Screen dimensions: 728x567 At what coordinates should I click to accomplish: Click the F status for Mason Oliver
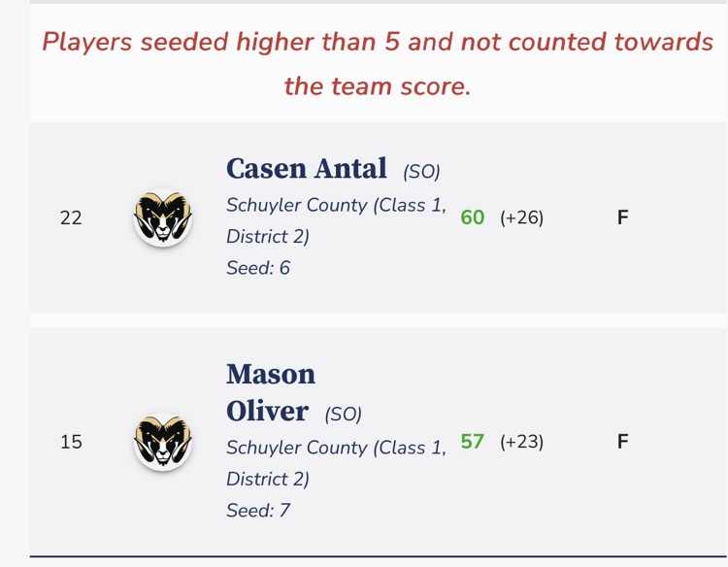coord(623,442)
